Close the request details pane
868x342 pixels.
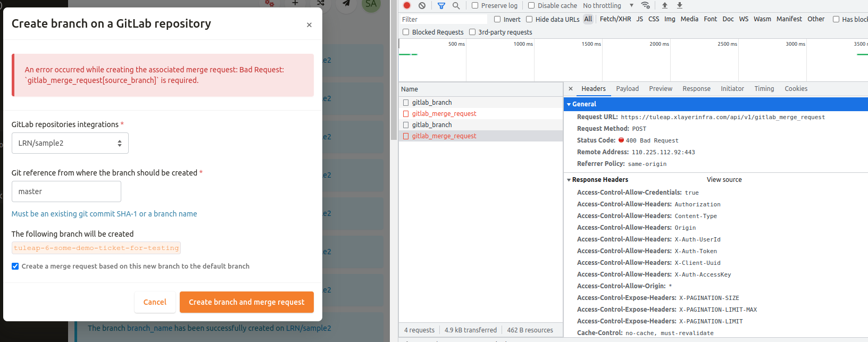coord(571,89)
